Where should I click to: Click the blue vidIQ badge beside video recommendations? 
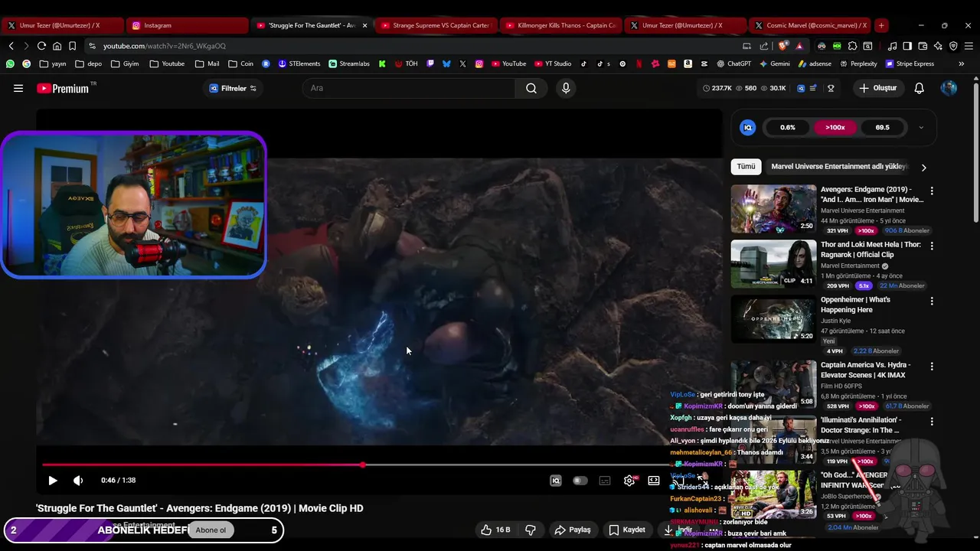pyautogui.click(x=748, y=128)
